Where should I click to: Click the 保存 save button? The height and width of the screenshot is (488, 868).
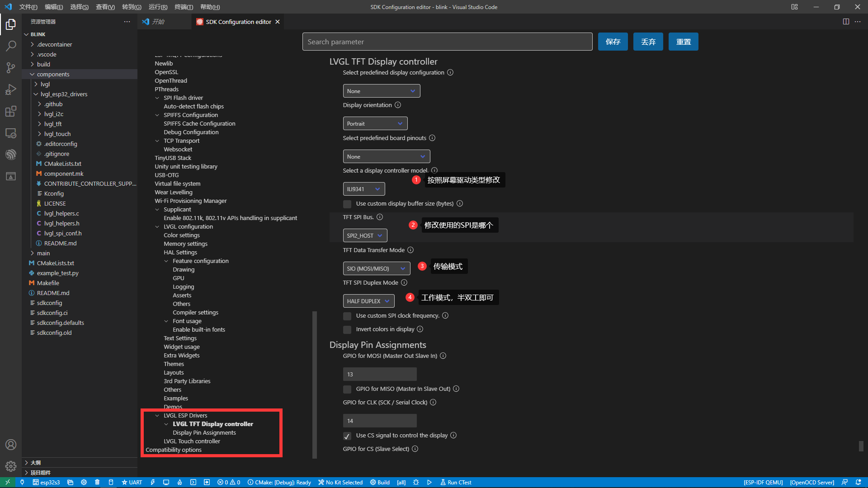tap(613, 42)
